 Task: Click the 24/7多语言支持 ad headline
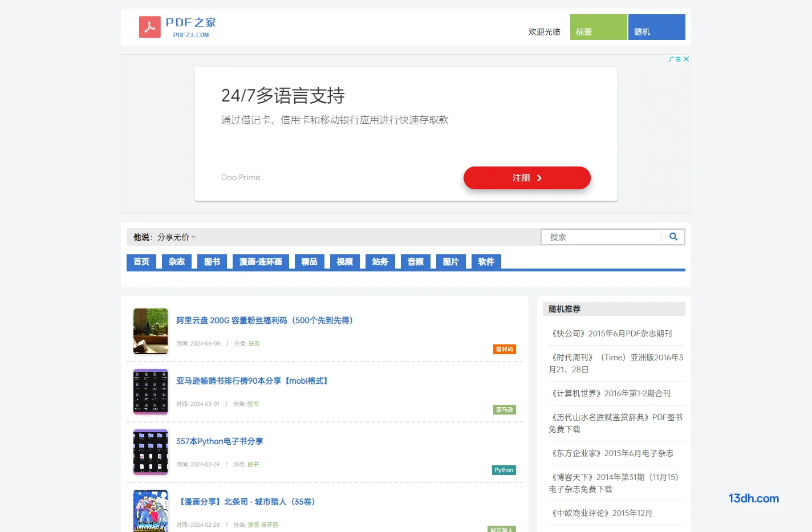click(283, 95)
